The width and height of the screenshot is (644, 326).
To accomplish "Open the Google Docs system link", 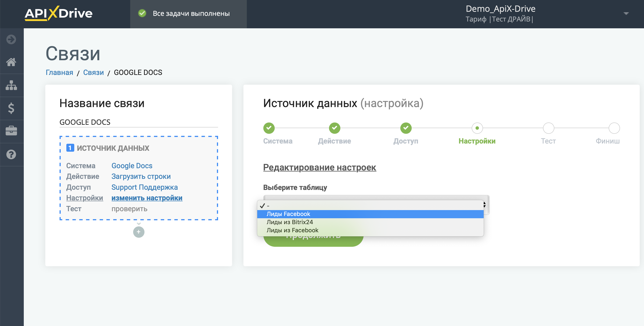I will [132, 166].
